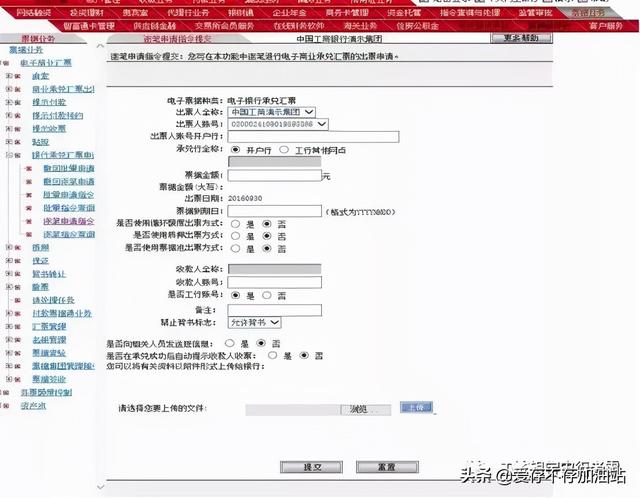Click the sidebar scroll-down arrow
640x498 pixels.
(100, 487)
